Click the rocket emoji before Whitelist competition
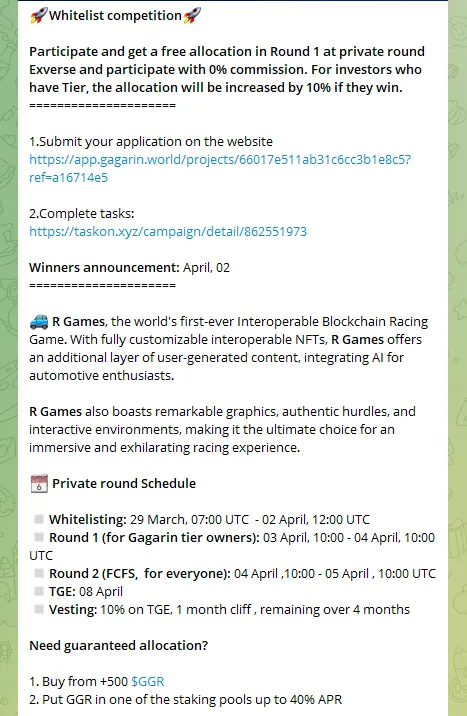 point(38,16)
